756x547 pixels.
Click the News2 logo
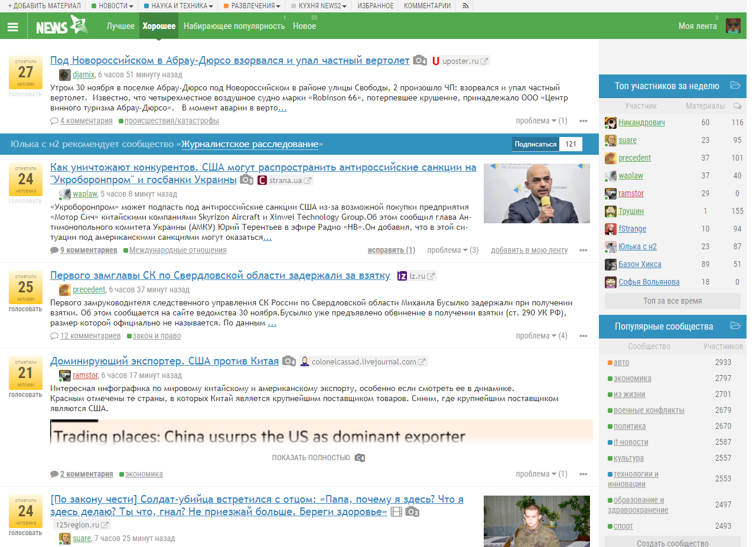point(61,26)
